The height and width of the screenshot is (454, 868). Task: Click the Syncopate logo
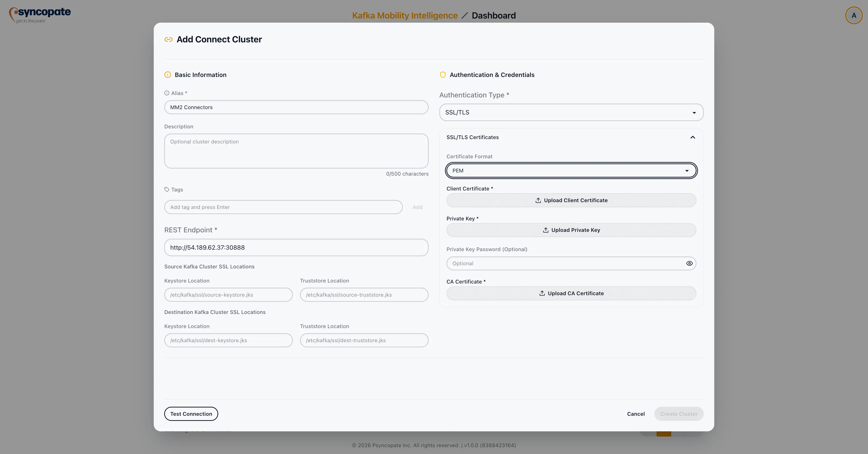click(39, 15)
